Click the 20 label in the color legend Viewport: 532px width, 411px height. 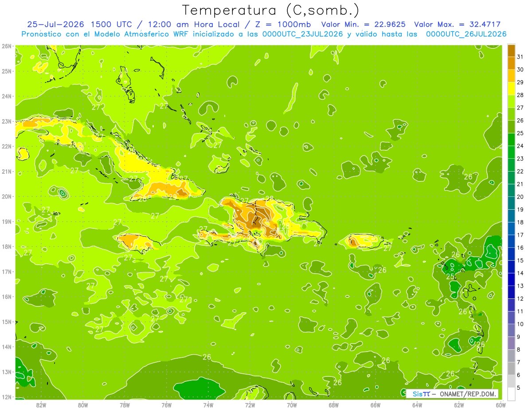point(520,197)
